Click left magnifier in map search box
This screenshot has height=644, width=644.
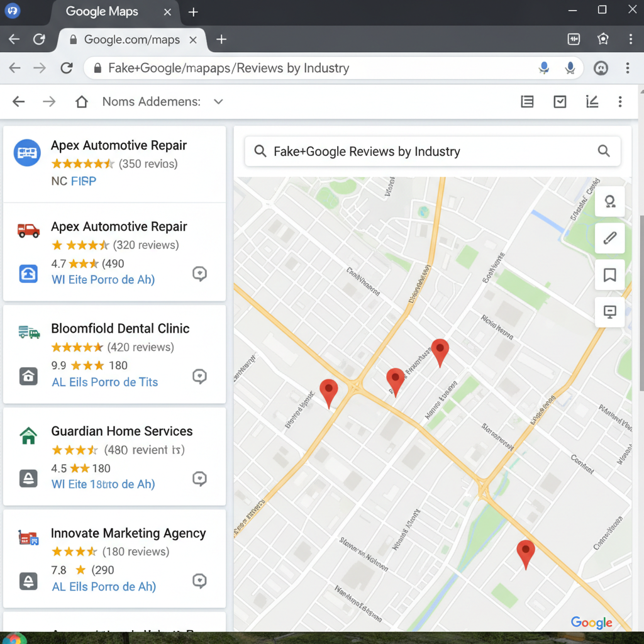tap(260, 151)
